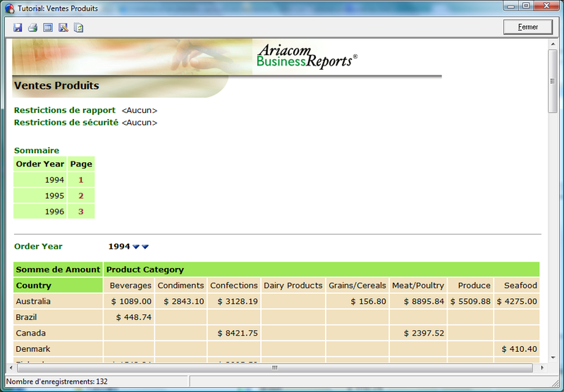Image resolution: width=564 pixels, height=392 pixels.
Task: Click the vertical scrollbar down arrow
Action: click(x=553, y=357)
